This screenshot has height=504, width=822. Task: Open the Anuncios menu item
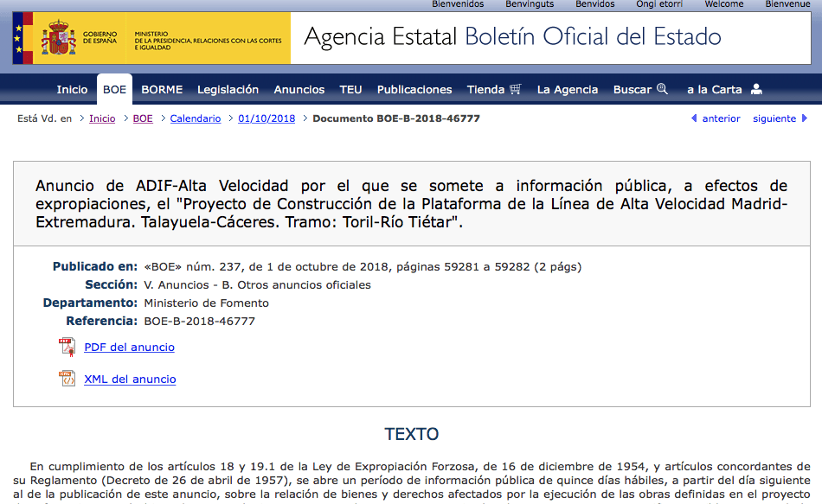pyautogui.click(x=299, y=90)
